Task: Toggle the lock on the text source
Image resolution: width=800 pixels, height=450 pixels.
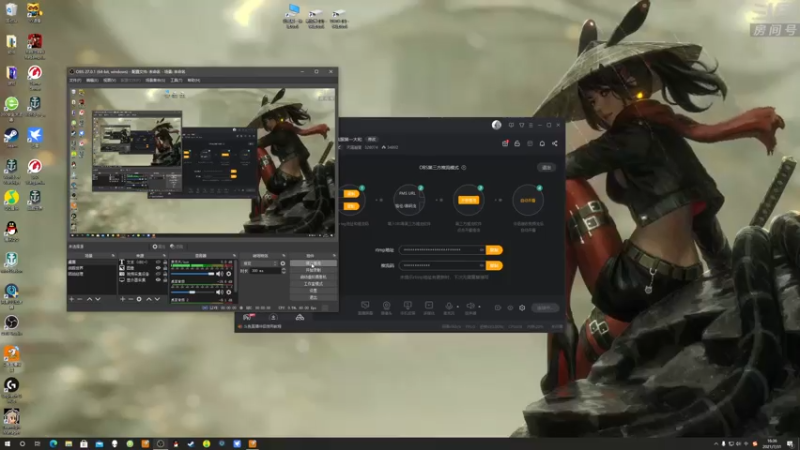Action: (x=165, y=262)
